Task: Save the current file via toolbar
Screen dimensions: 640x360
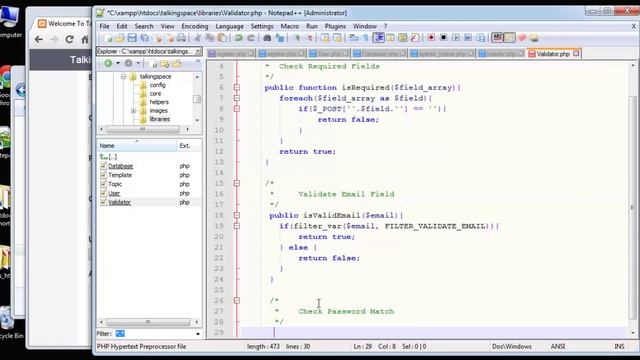Action: click(132, 38)
